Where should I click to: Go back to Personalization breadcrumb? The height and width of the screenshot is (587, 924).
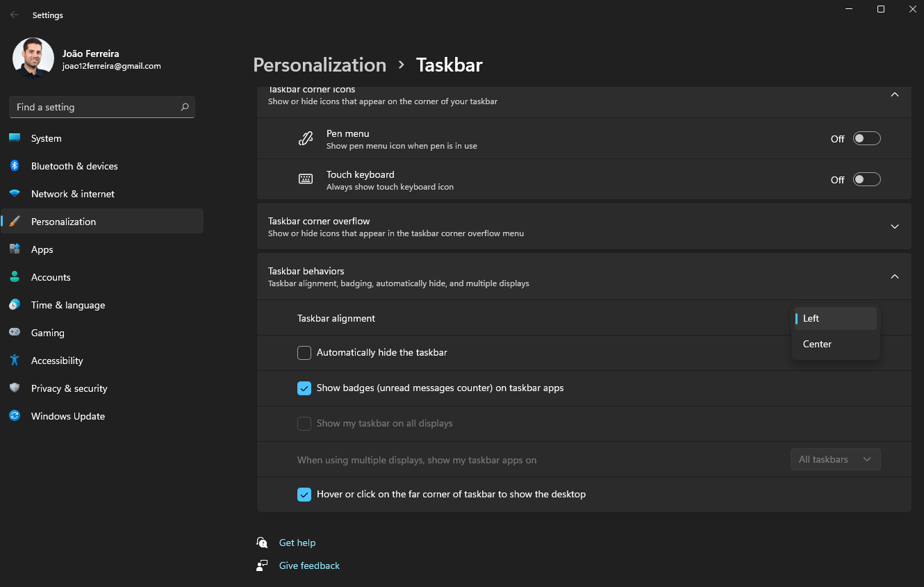tap(319, 65)
